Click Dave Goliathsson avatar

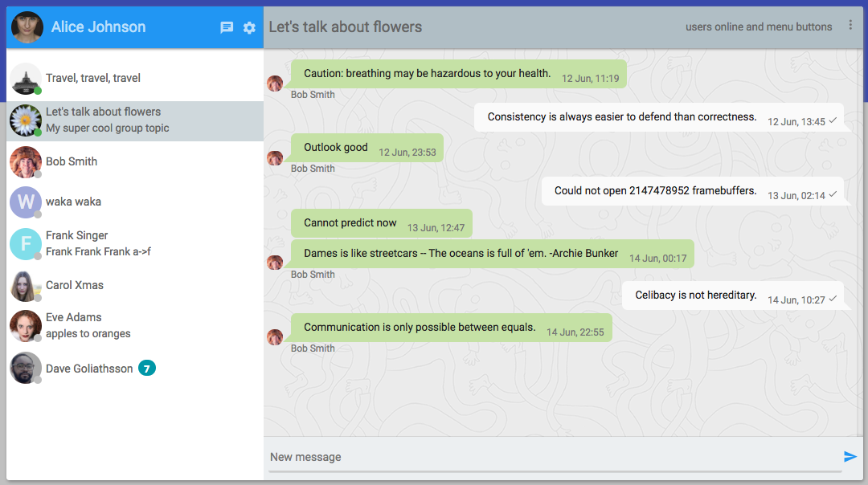coord(26,368)
